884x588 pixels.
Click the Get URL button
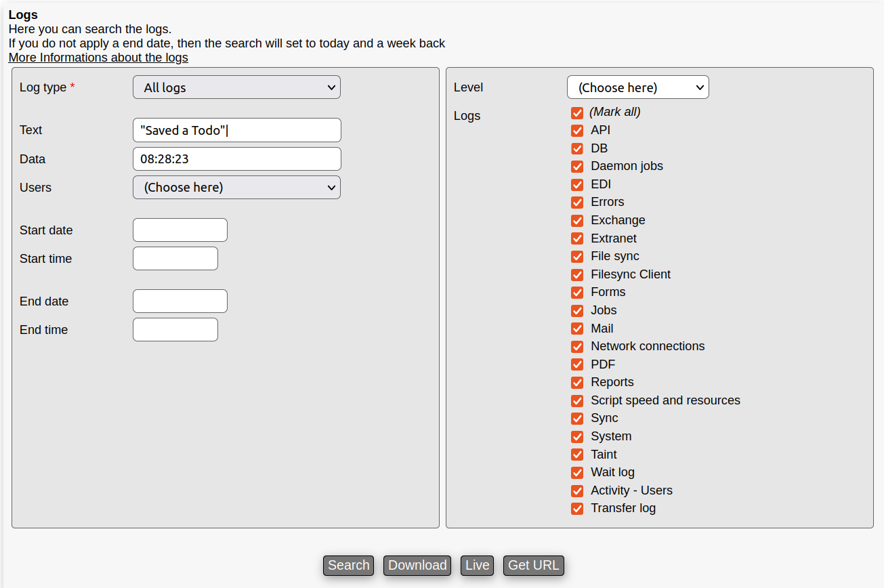tap(533, 566)
